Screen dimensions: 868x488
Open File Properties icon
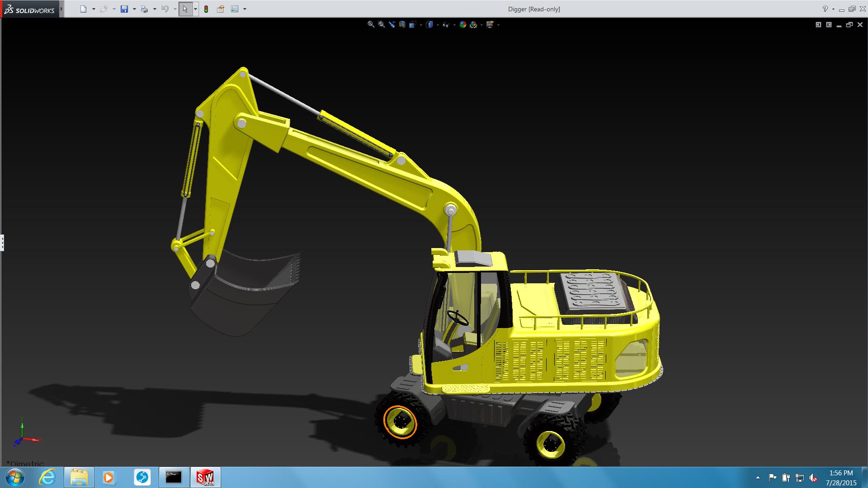221,9
